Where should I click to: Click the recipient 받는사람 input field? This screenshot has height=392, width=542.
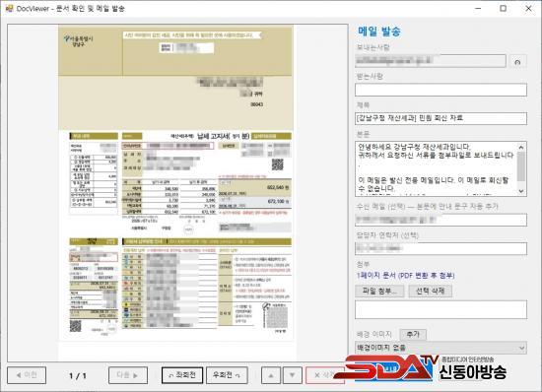(x=440, y=90)
